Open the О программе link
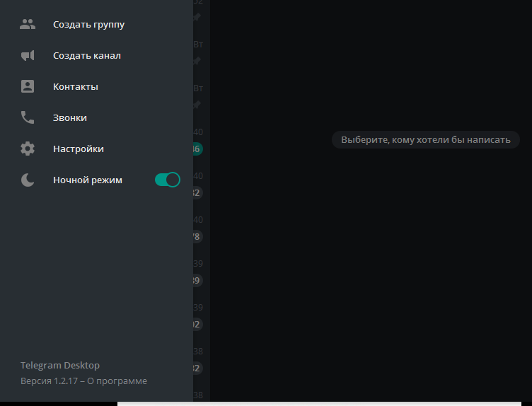Screen dimensions: 532x406 click(117, 381)
